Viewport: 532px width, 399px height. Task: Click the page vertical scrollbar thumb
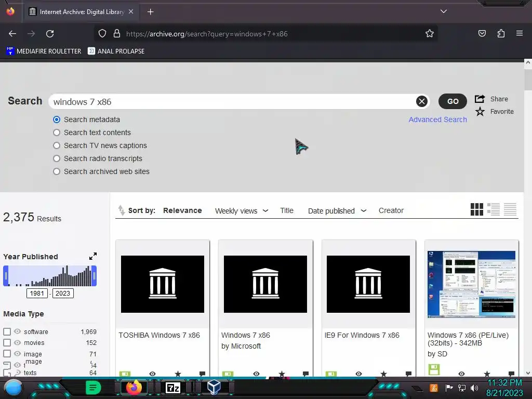(x=528, y=79)
